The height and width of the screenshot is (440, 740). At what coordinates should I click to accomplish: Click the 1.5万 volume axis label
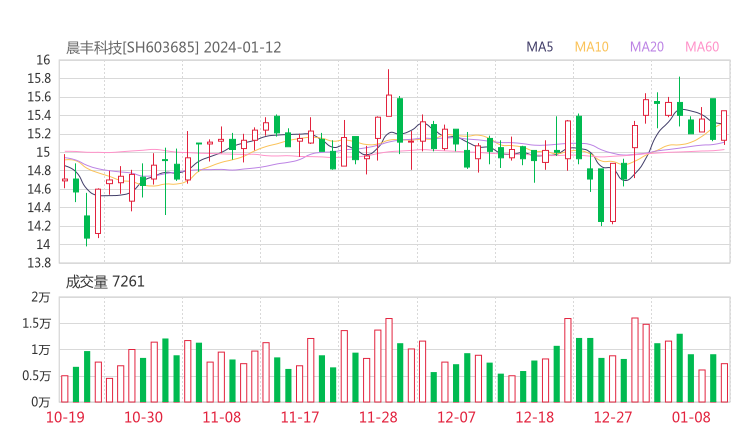tap(36, 323)
